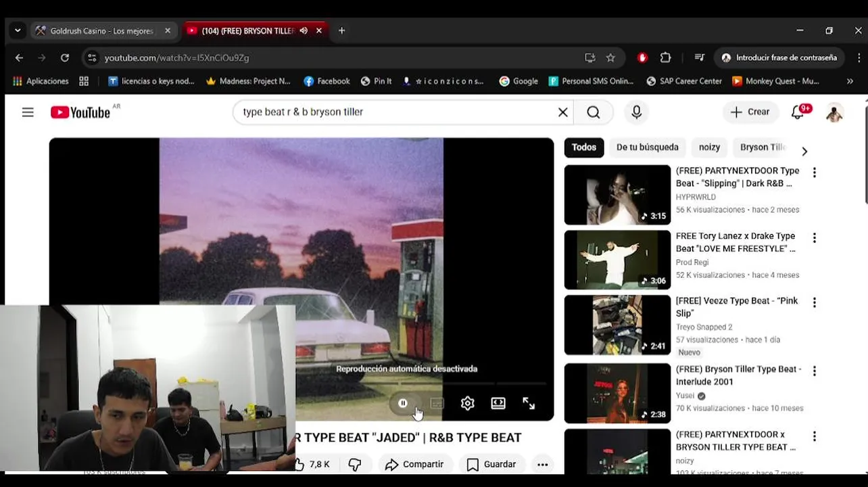Select the Bryson Tiller filter chip
Screen dimensions: 868x487
pos(762,147)
